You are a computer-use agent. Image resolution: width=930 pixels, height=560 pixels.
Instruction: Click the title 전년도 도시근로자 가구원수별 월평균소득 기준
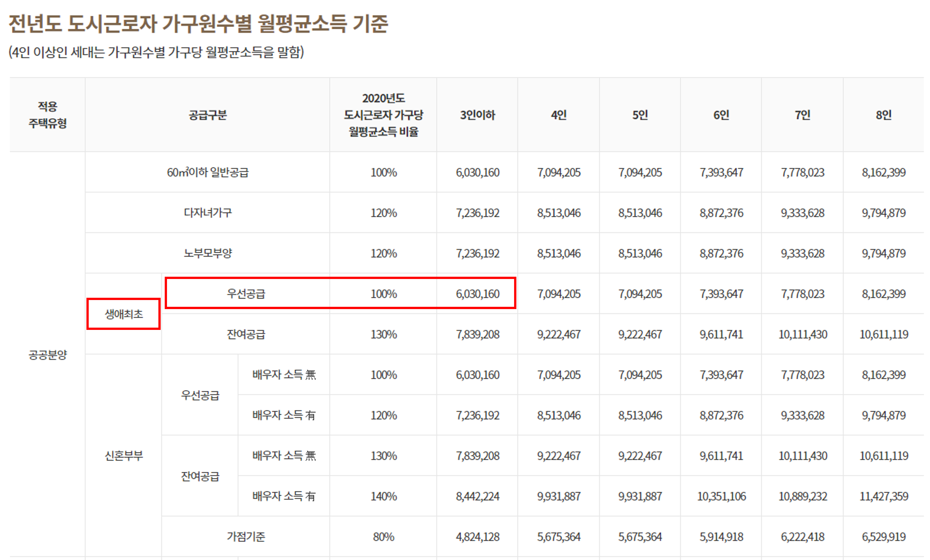(198, 23)
